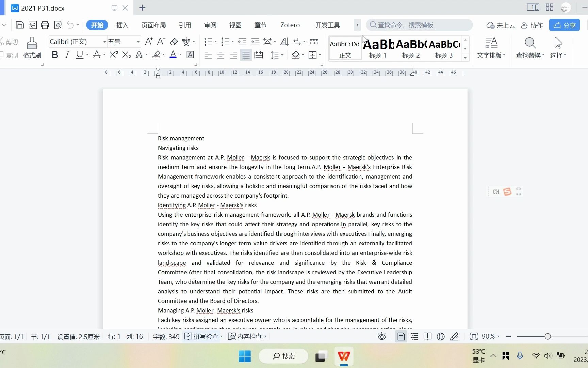The image size is (588, 368).
Task: Click the 未上云 cloud status
Action: (501, 25)
